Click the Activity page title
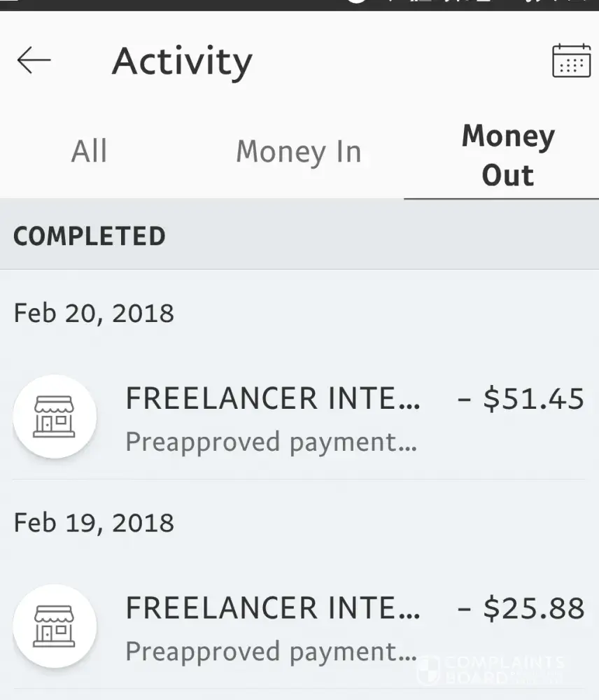This screenshot has height=700, width=599. tap(182, 62)
